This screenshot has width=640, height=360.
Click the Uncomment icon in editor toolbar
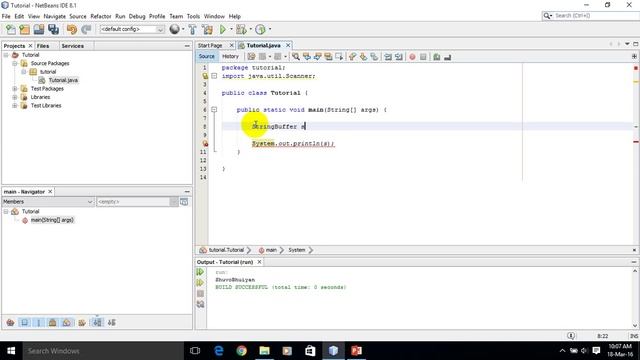pos(448,57)
